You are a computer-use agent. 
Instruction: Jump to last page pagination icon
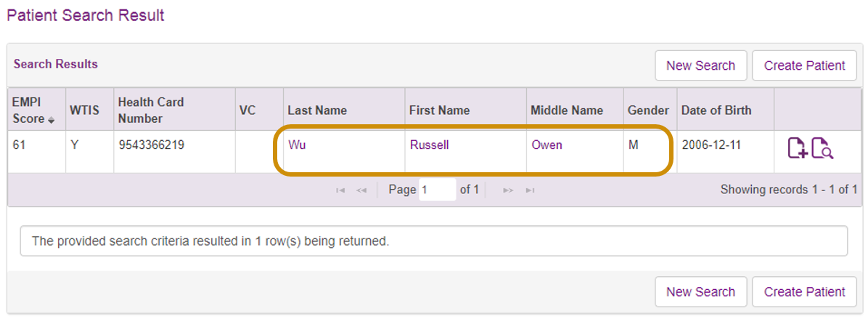530,190
